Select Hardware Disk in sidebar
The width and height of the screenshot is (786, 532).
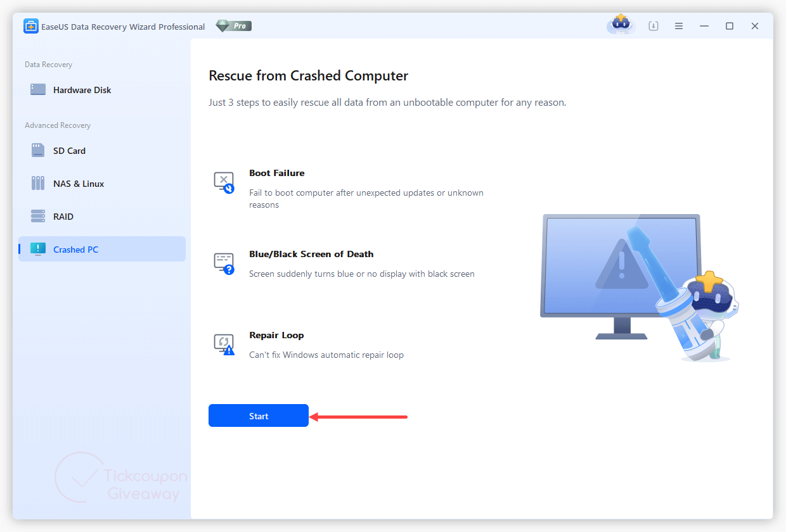point(82,90)
